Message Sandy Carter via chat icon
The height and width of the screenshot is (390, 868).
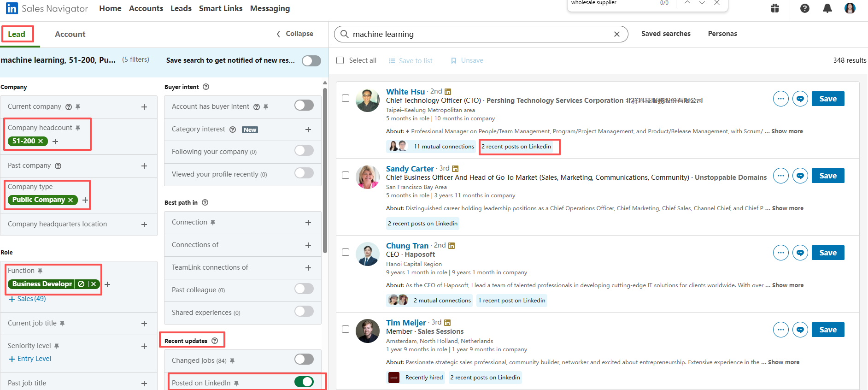(800, 176)
